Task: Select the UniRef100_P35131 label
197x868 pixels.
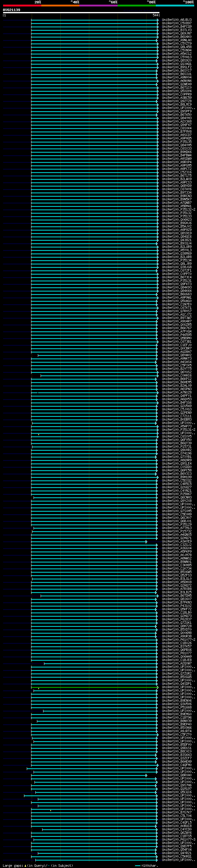Action: pos(177,281)
